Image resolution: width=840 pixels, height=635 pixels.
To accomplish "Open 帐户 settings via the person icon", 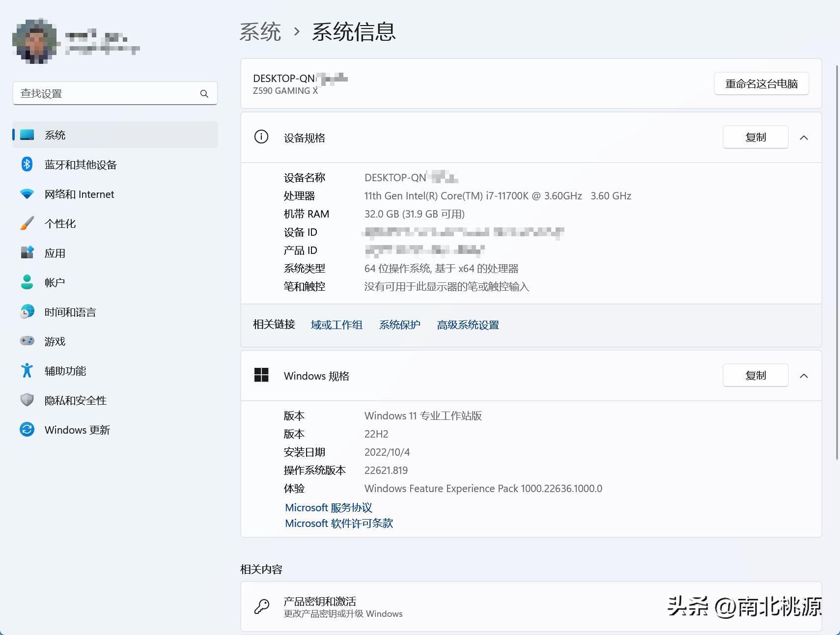I will point(27,282).
